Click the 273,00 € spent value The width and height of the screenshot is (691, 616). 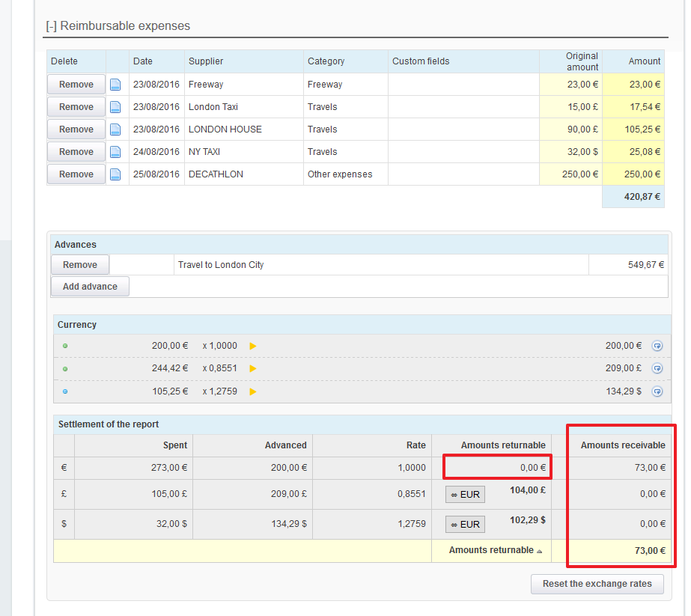(x=169, y=468)
